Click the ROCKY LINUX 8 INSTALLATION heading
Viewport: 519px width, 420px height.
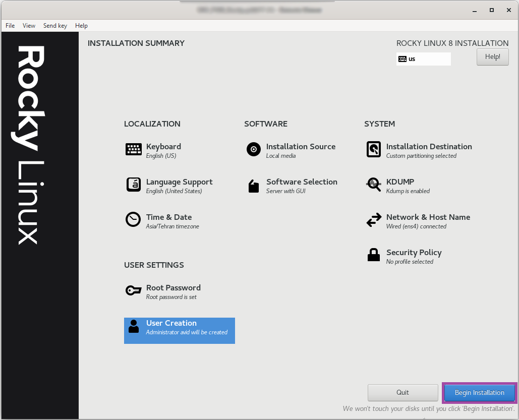point(452,43)
